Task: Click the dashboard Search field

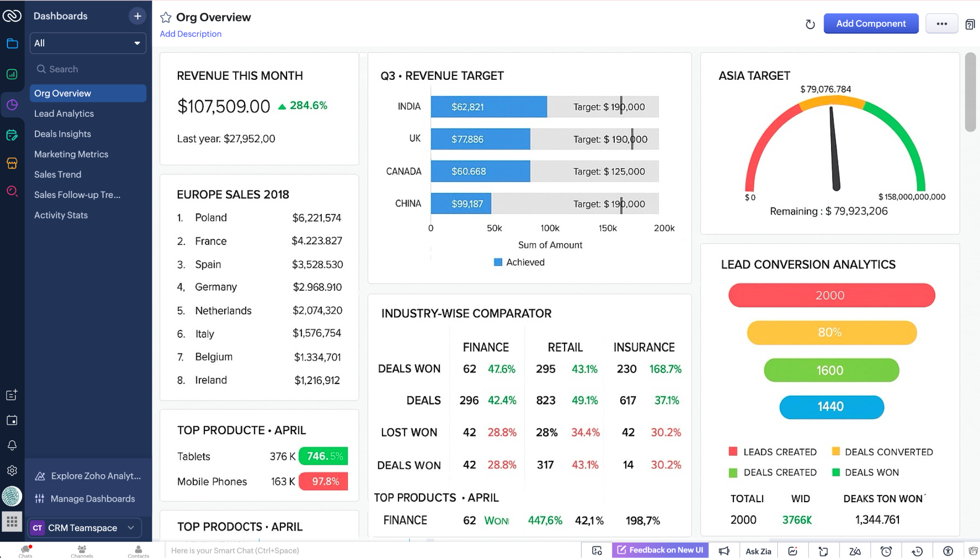Action: (x=88, y=69)
